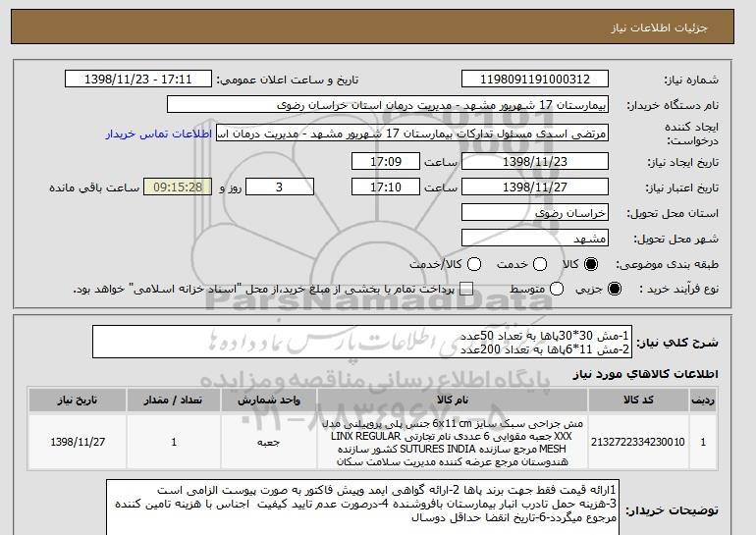The height and width of the screenshot is (535, 756).
Task: Click the validity date 1398/11/27 field
Action: pos(535,187)
